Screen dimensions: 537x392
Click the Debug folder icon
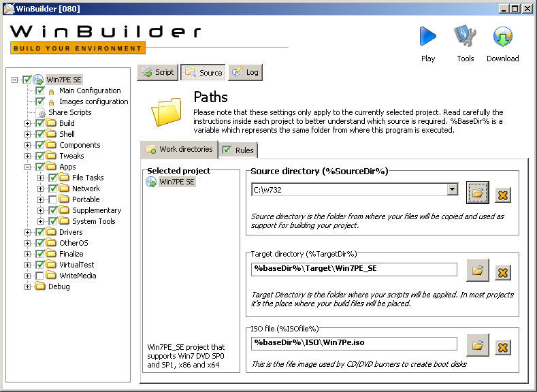[40, 287]
